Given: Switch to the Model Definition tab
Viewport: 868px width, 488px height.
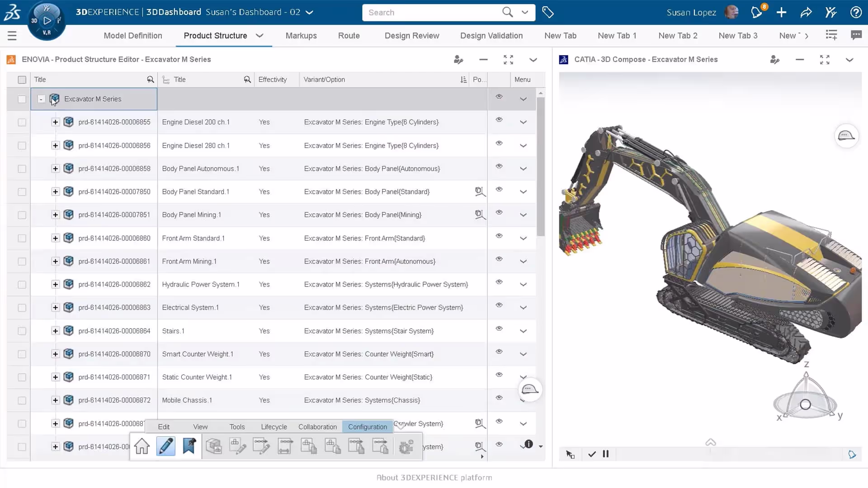Looking at the screenshot, I should tap(133, 36).
